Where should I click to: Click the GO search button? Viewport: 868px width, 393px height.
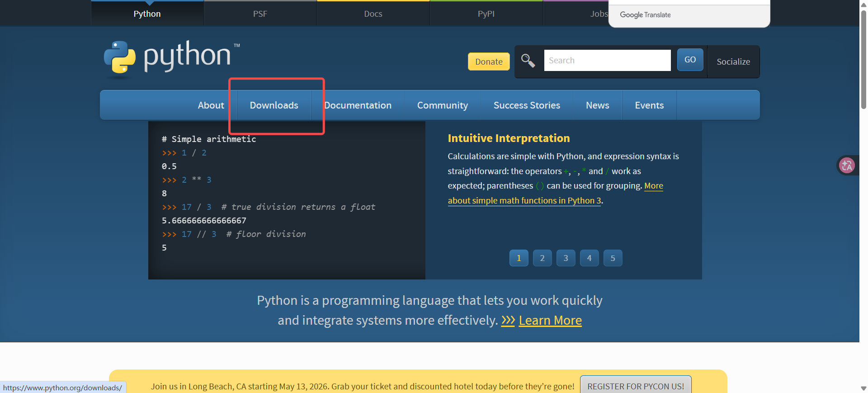(x=690, y=60)
